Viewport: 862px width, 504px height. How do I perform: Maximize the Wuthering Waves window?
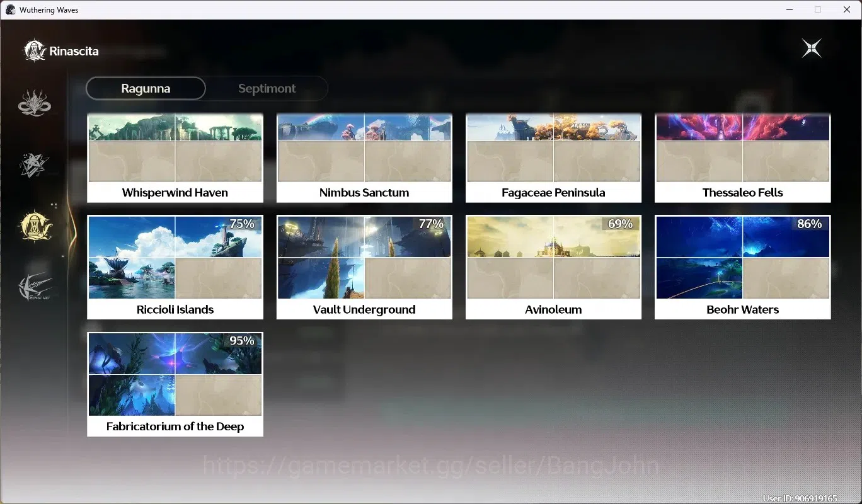[818, 9]
